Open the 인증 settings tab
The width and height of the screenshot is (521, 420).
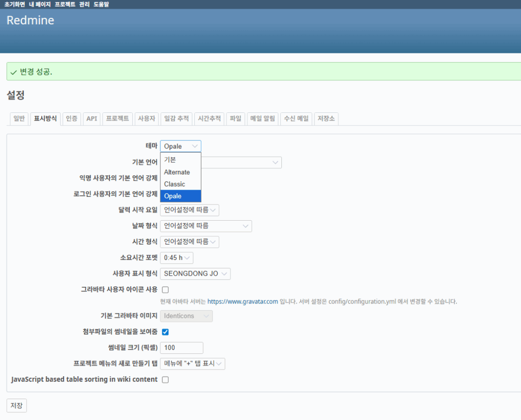pos(72,118)
